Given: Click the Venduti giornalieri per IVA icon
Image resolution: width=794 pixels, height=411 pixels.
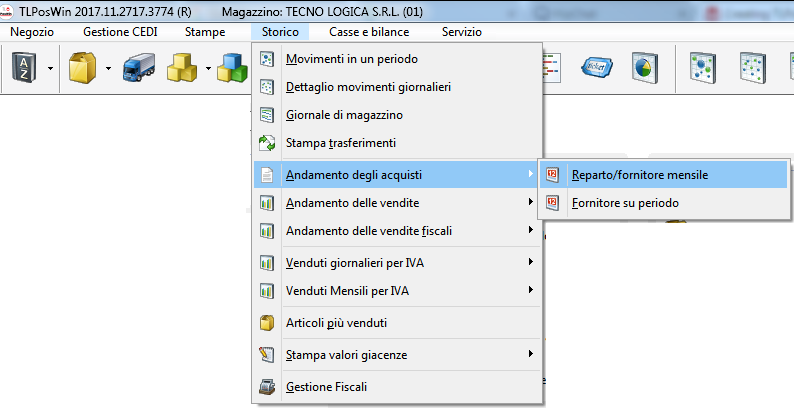Looking at the screenshot, I should click(267, 263).
